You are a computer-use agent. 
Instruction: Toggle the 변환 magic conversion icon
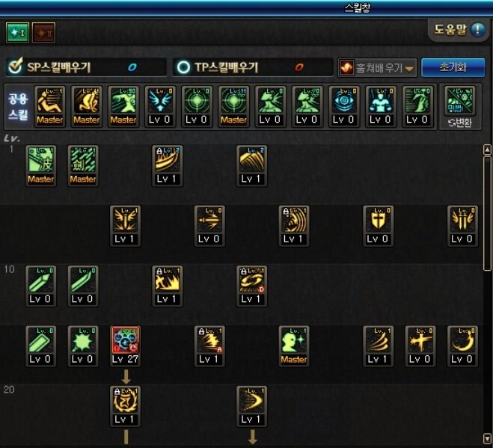click(460, 106)
